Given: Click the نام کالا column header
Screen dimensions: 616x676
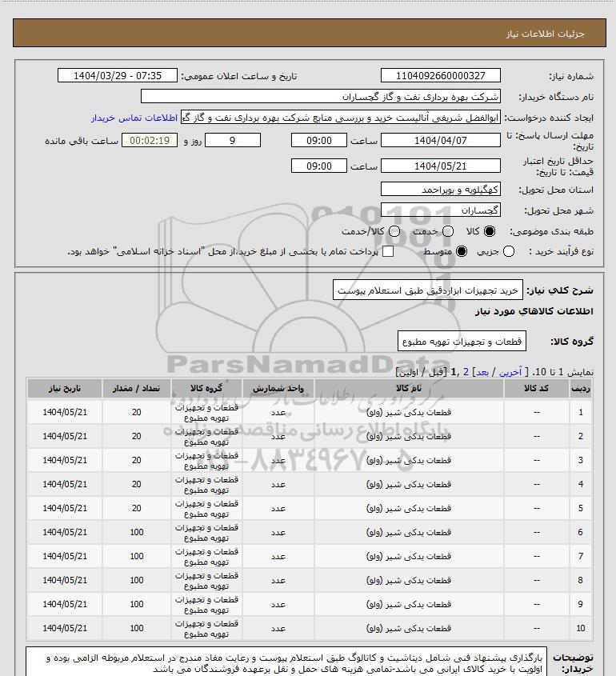Looking at the screenshot, I should click(409, 389).
